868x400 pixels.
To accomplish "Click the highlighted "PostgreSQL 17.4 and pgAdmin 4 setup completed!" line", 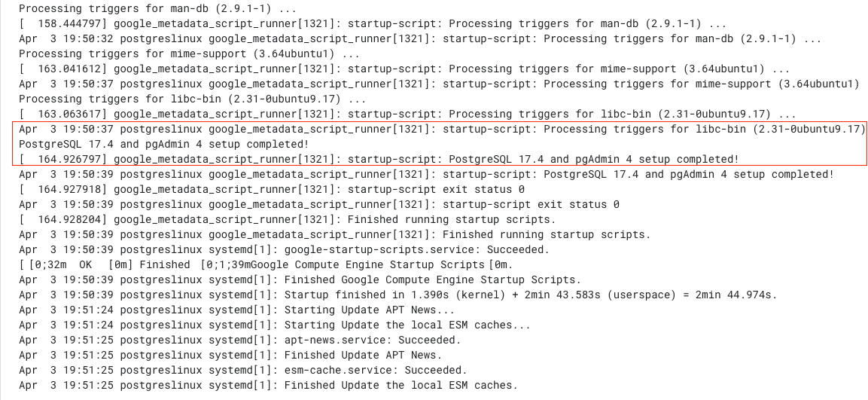I will click(x=163, y=144).
